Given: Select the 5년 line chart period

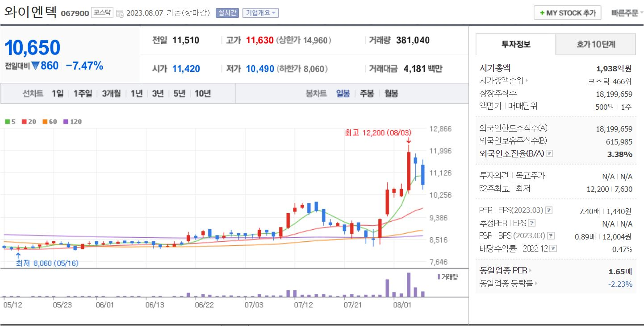Looking at the screenshot, I should 179,94.
